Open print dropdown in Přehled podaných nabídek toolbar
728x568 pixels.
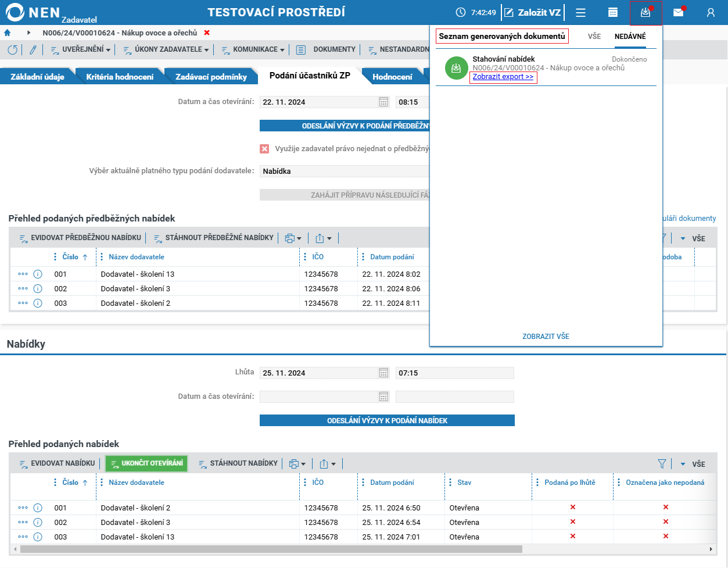point(297,463)
